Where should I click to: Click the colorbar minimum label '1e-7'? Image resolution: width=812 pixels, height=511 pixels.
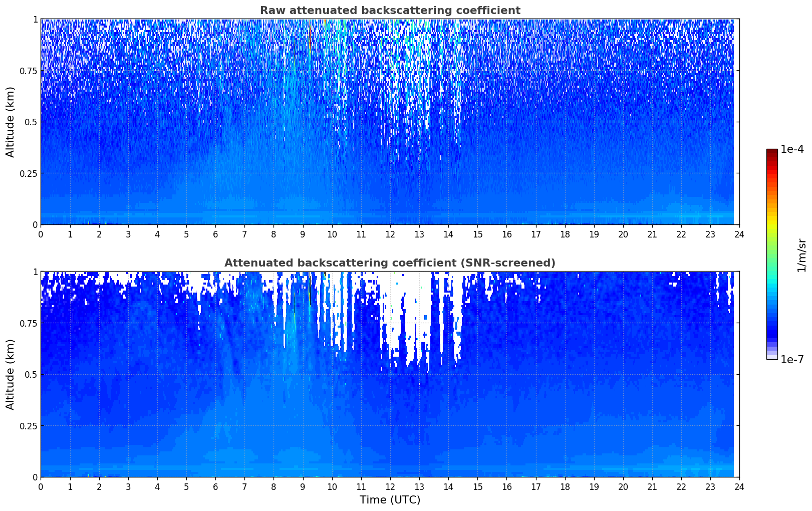(x=792, y=359)
